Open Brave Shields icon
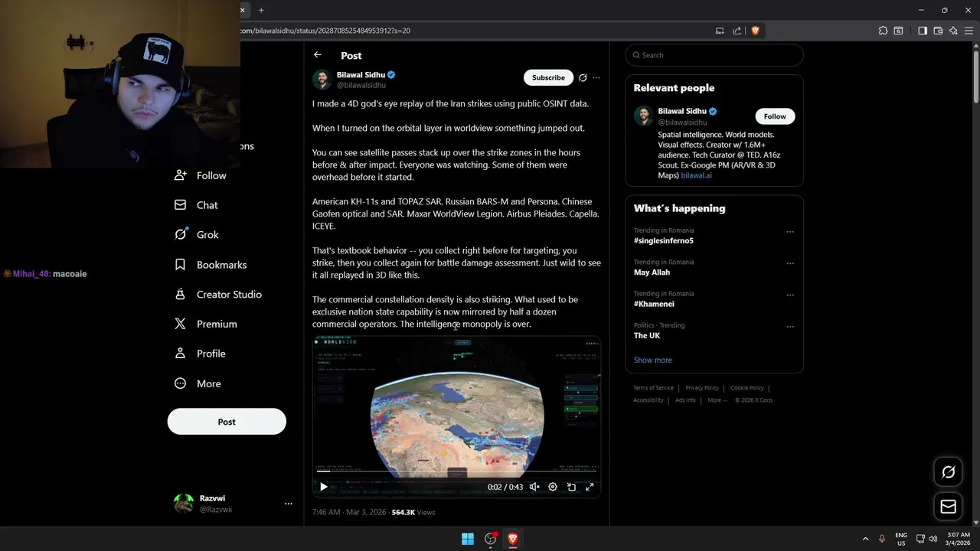Viewport: 980px width, 551px height. (755, 31)
